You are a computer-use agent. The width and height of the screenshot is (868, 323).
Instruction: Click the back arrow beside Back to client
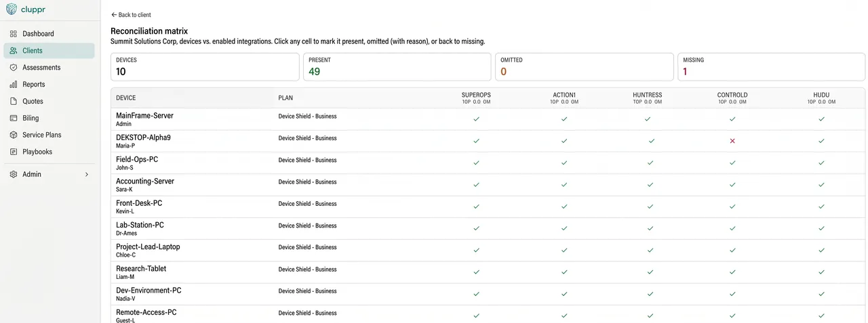[114, 15]
